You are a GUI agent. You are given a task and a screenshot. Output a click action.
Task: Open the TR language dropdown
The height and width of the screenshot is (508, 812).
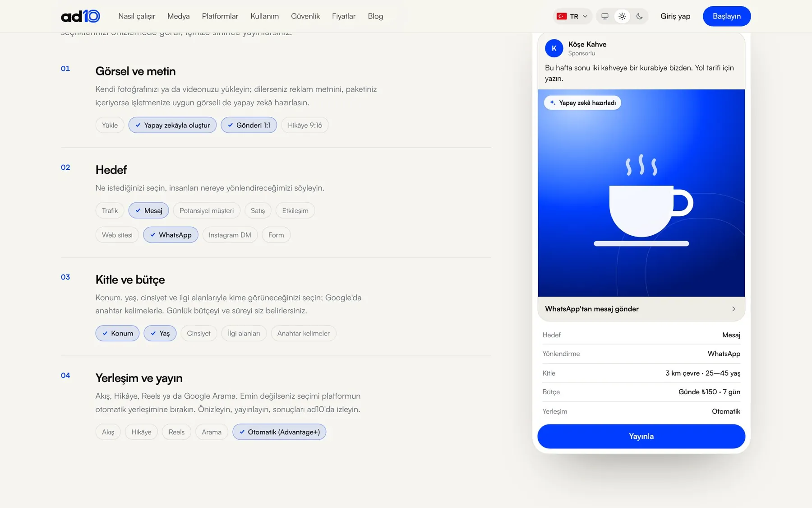click(572, 16)
